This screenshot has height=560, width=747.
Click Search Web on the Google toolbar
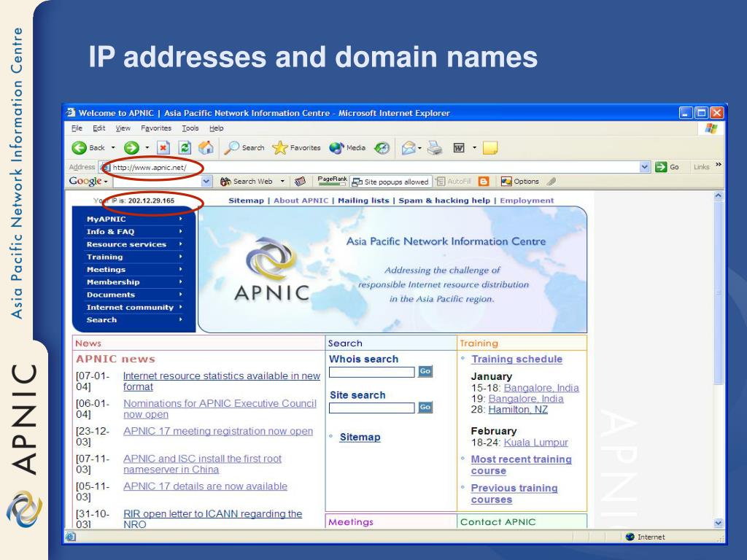click(x=247, y=182)
